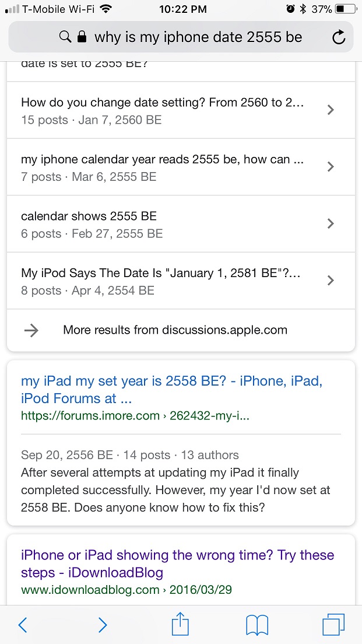
Task: Tap the Safari forward arrow
Action: pos(103,625)
